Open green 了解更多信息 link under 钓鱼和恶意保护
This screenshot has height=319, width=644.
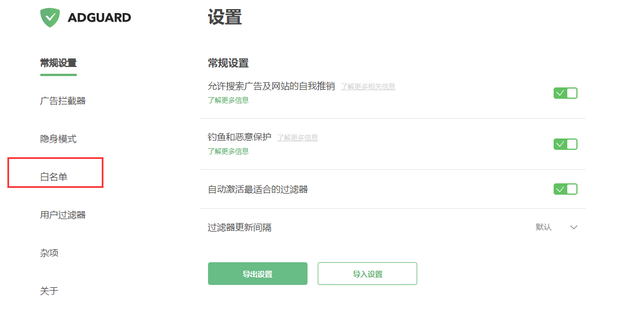[228, 152]
